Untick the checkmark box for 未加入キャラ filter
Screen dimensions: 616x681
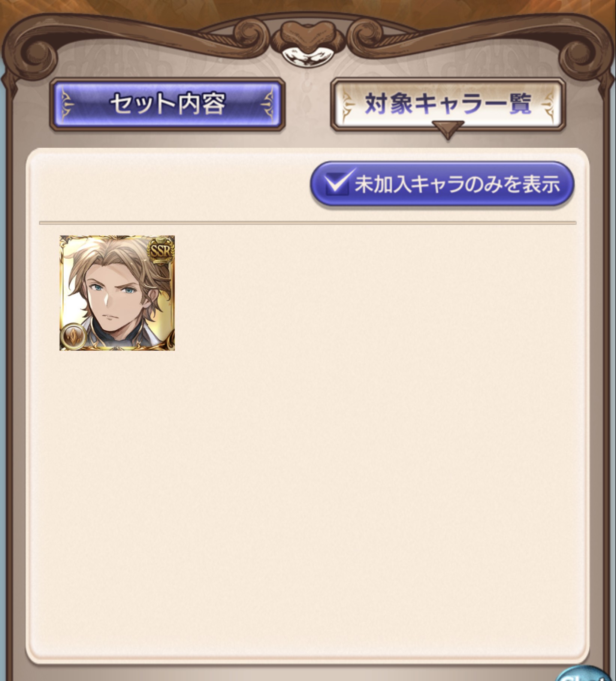click(337, 183)
